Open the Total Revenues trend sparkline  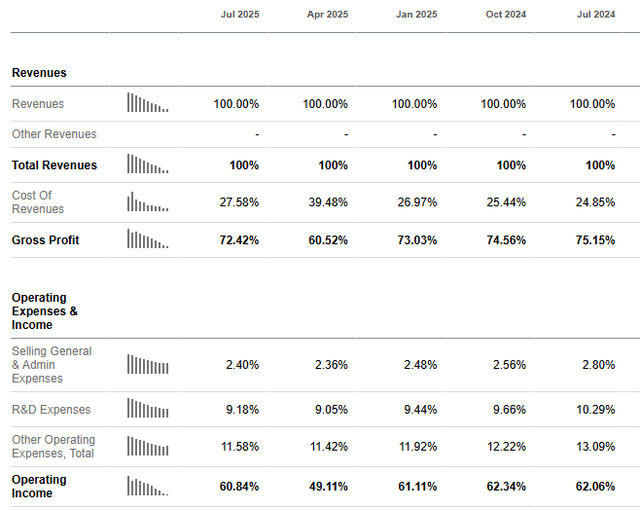[148, 164]
